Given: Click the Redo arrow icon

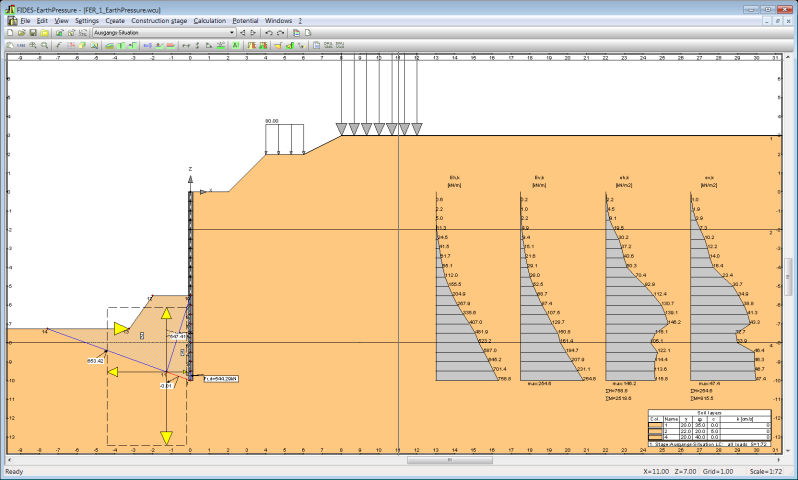Looking at the screenshot, I should tap(280, 33).
